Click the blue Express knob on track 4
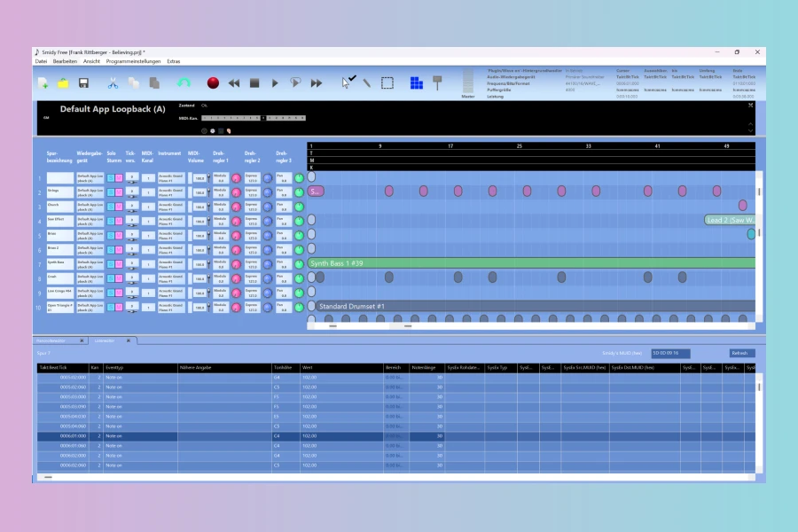Image resolution: width=798 pixels, height=532 pixels. 268,221
